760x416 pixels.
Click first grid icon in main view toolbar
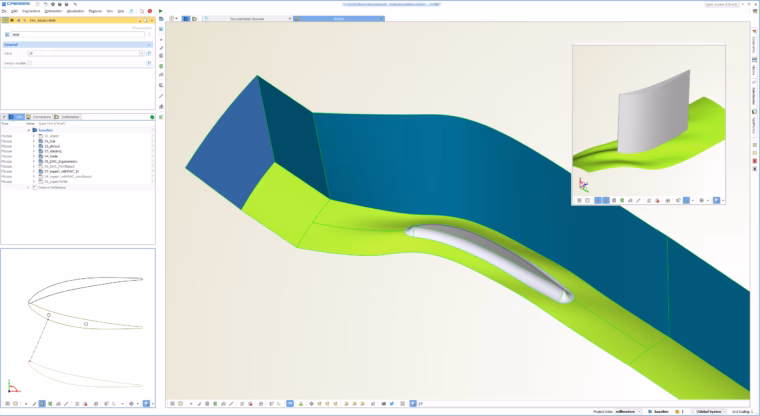(172, 403)
